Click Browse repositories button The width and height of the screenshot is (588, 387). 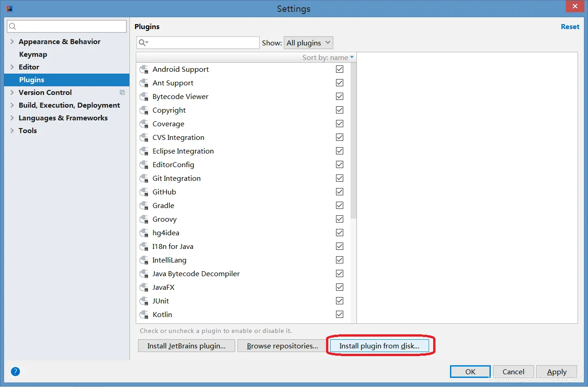tap(282, 346)
